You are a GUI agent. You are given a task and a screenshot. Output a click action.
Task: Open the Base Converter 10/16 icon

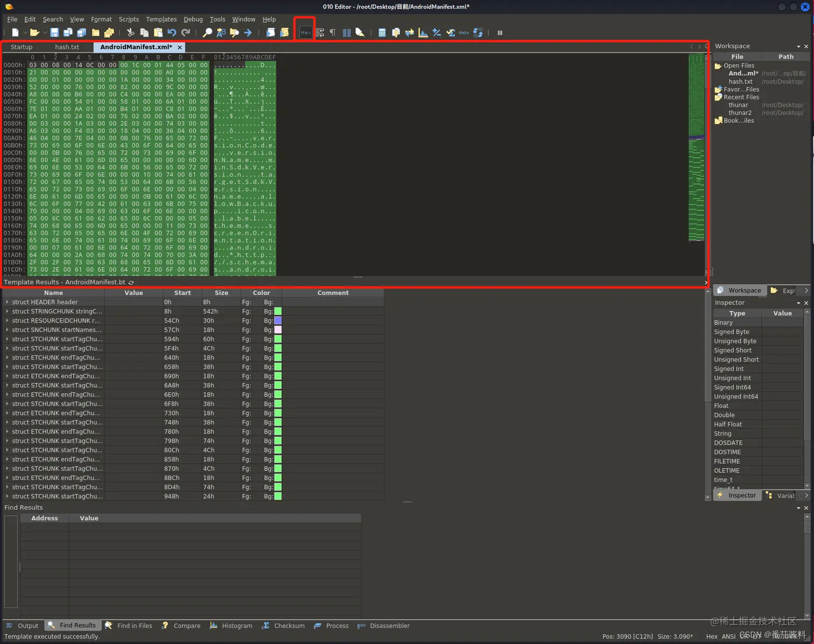pyautogui.click(x=478, y=33)
